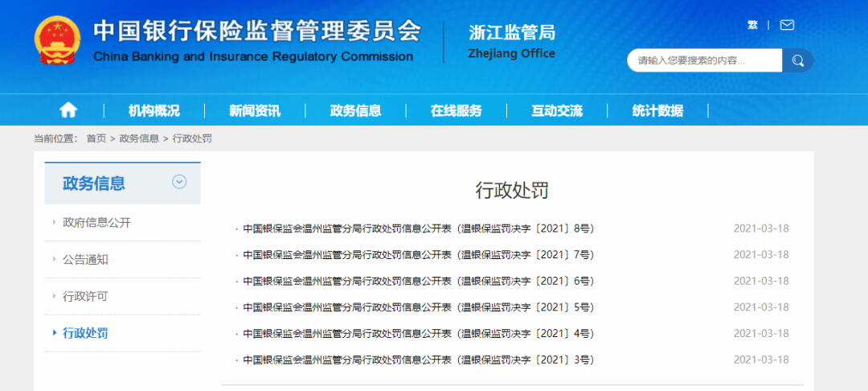
Task: Click the 行政处罚 page heading
Action: pyautogui.click(x=512, y=191)
